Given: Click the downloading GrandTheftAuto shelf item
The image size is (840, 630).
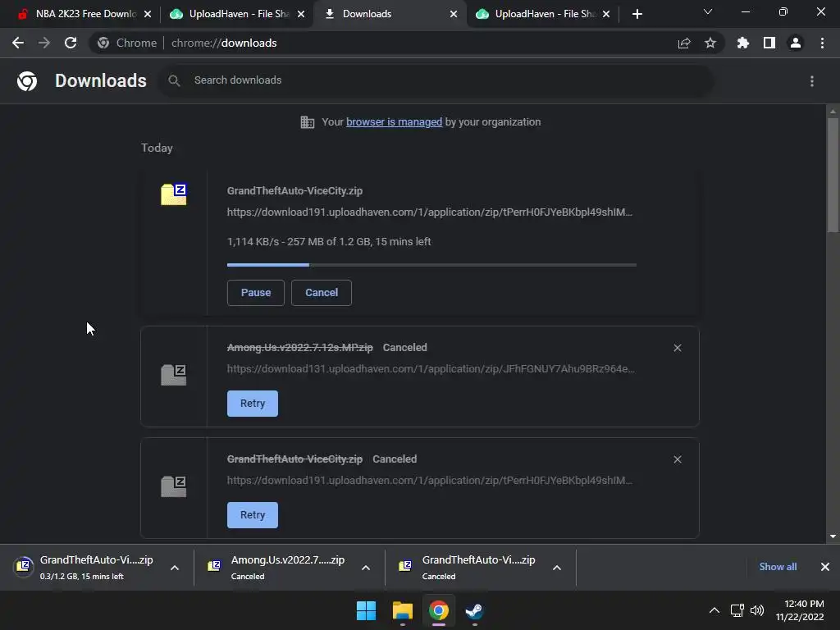Looking at the screenshot, I should pos(98,568).
